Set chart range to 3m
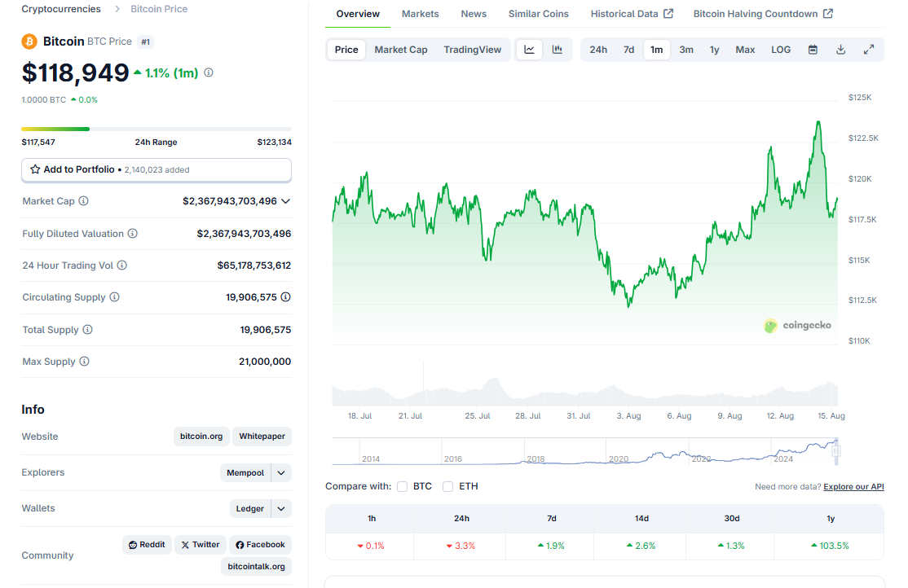 click(x=686, y=50)
